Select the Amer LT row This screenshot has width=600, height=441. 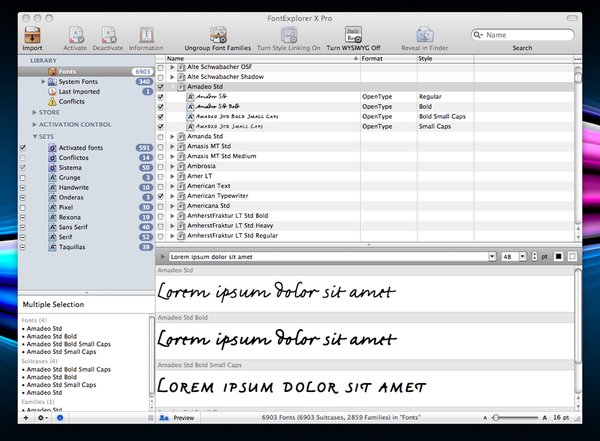click(x=365, y=176)
